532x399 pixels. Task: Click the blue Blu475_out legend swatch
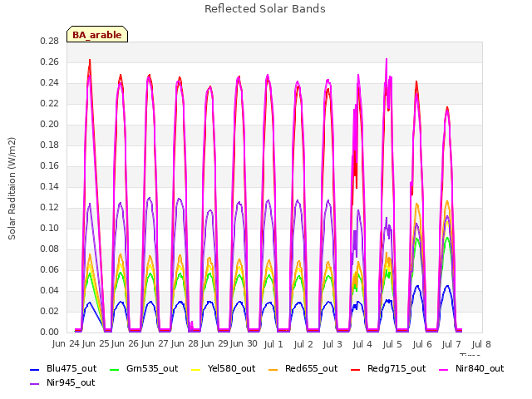tap(35, 369)
